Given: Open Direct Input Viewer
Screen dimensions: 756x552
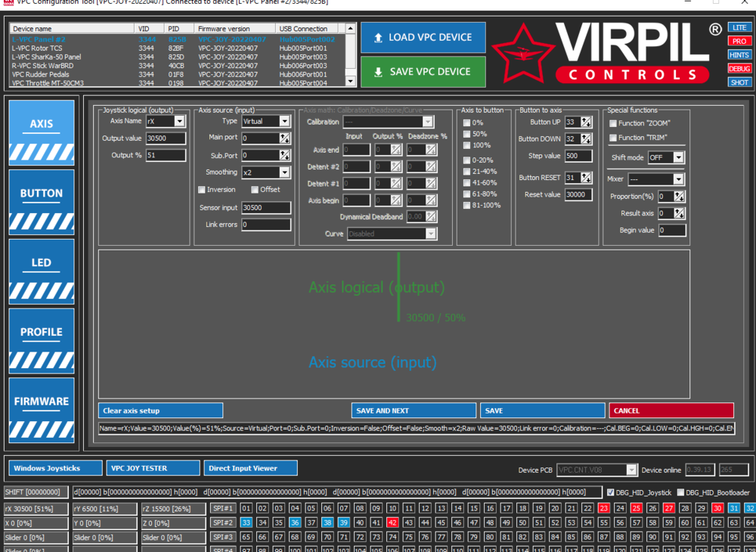Looking at the screenshot, I should coord(251,468).
